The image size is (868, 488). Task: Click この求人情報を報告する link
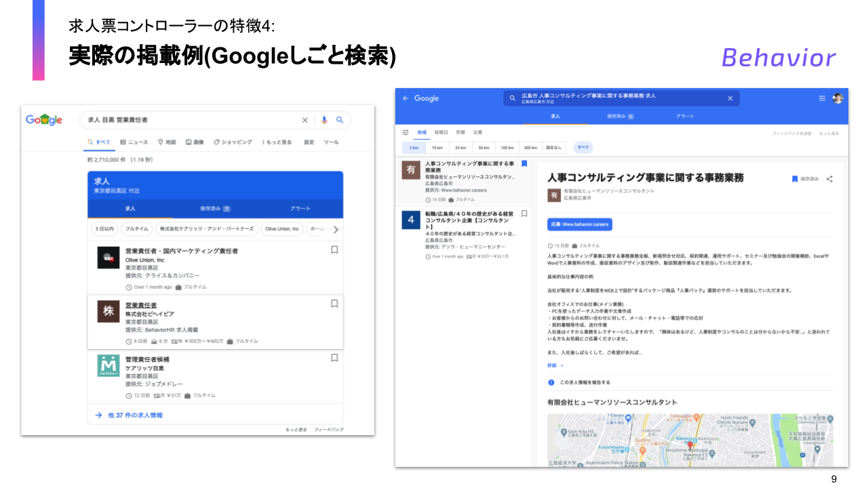585,382
